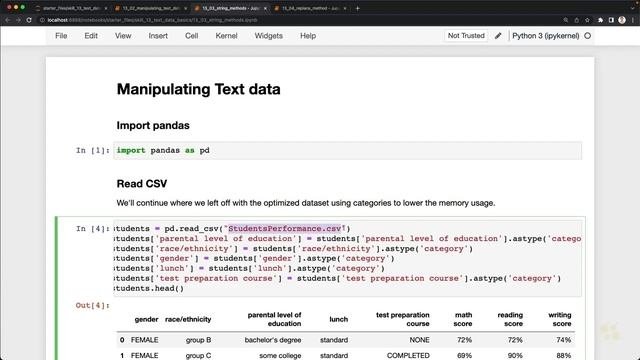Open the Kernel menu
Image resolution: width=640 pixels, height=360 pixels.
coord(226,36)
